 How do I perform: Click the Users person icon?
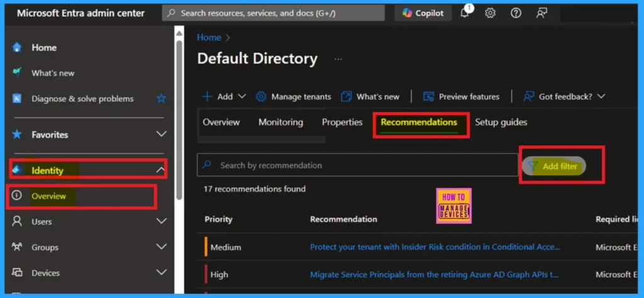pos(17,221)
